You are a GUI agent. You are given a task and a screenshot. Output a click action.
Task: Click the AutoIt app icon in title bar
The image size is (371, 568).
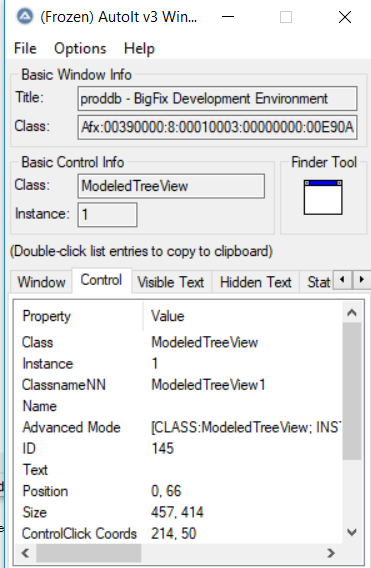[x=25, y=17]
